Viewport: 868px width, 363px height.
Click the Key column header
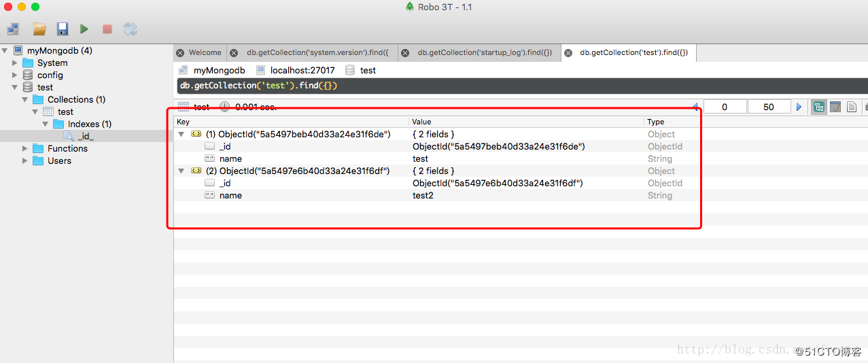(x=292, y=122)
